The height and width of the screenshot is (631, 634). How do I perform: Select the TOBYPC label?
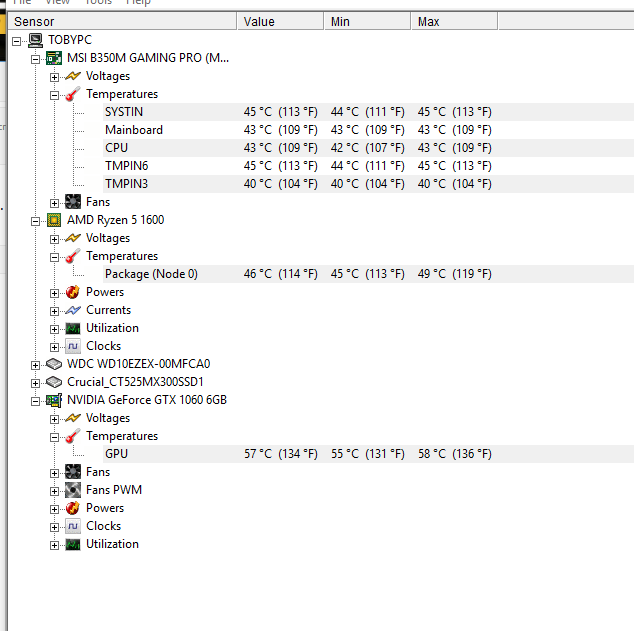coord(70,40)
